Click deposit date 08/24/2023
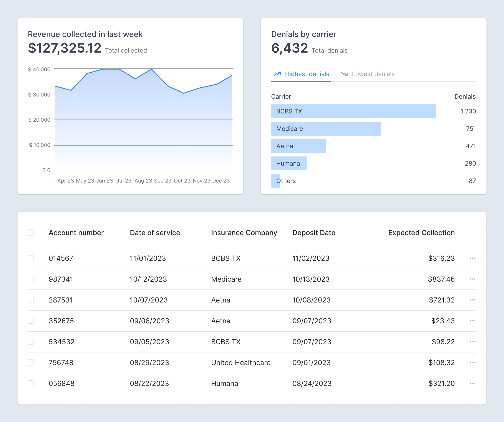The height and width of the screenshot is (422, 504). coord(312,384)
